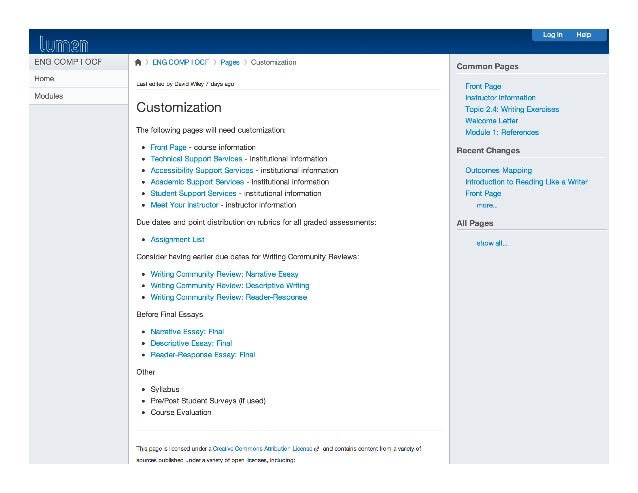Open Writing Community Review: Reader-Response
The width and height of the screenshot is (638, 493).
229,297
